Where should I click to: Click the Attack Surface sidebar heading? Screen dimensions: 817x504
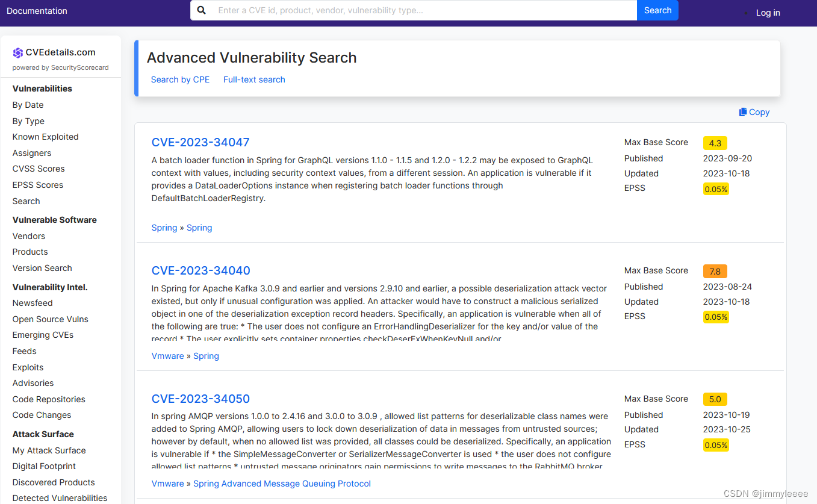[43, 434]
